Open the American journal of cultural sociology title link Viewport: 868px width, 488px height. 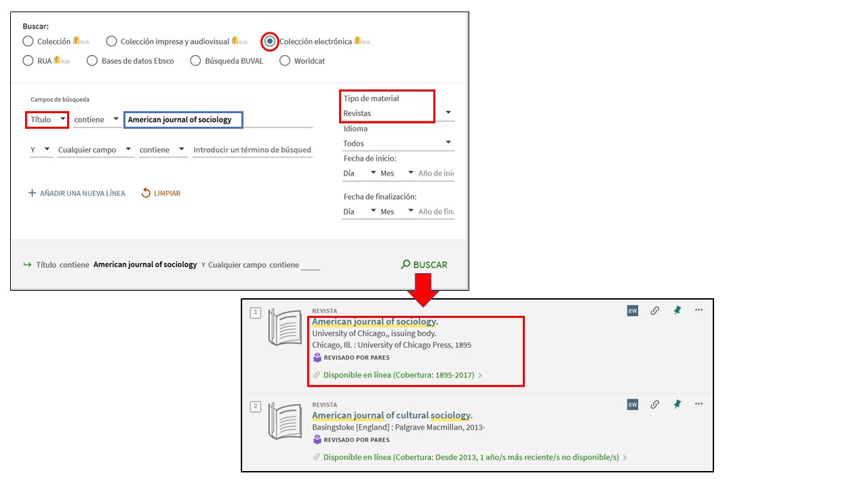(x=392, y=415)
